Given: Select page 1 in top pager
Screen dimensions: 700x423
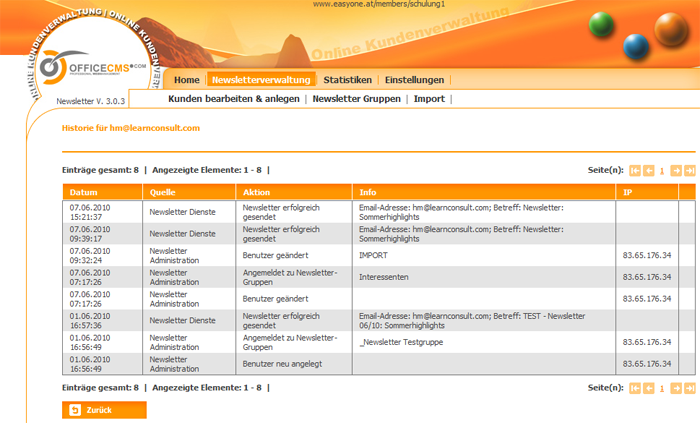Looking at the screenshot, I should click(662, 171).
